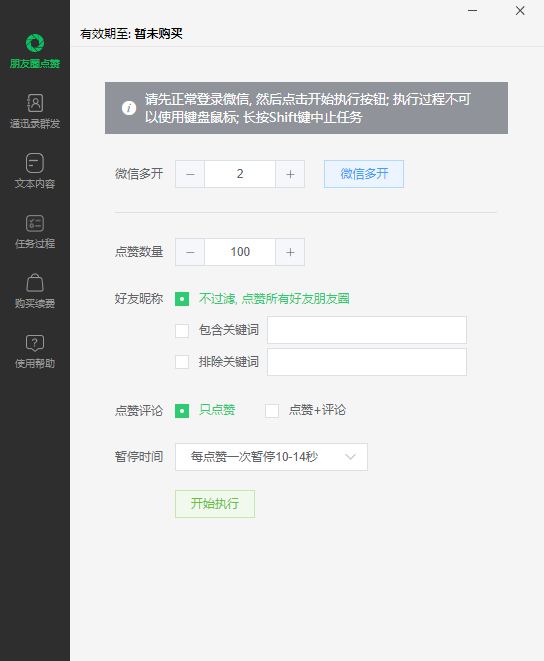Open the 购买续费 shopping bag icon

coord(35,283)
